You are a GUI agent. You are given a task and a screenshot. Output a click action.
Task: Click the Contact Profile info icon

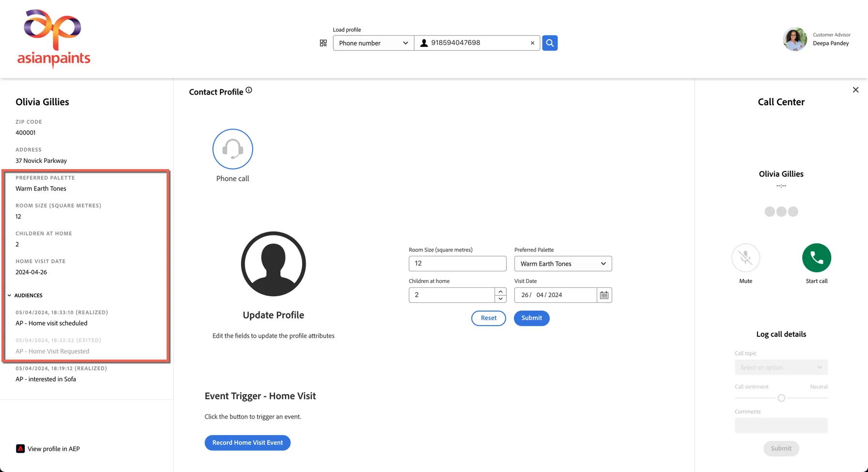tap(248, 90)
